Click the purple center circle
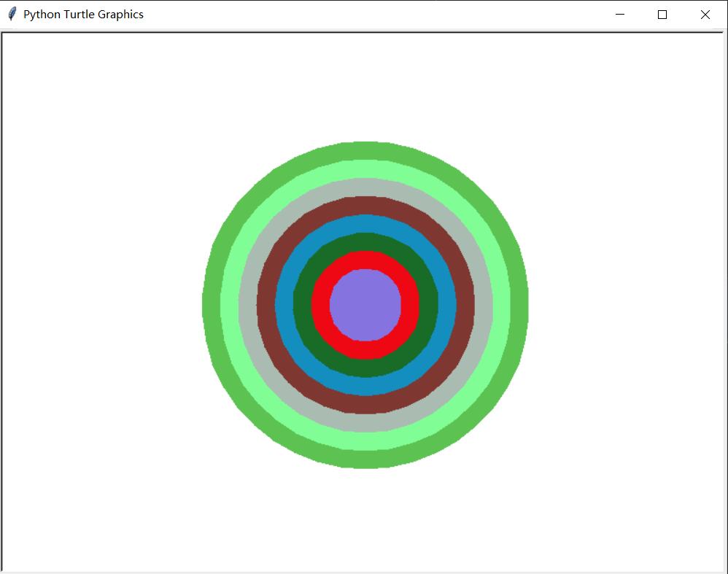This screenshot has width=728, height=574. [365, 305]
